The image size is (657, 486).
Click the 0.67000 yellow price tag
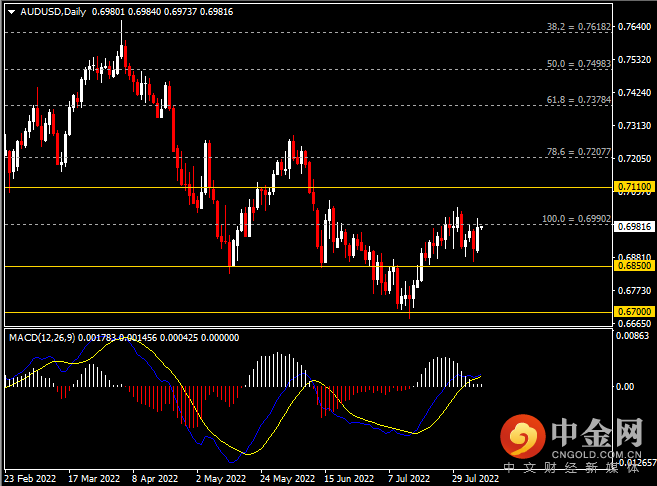click(634, 312)
